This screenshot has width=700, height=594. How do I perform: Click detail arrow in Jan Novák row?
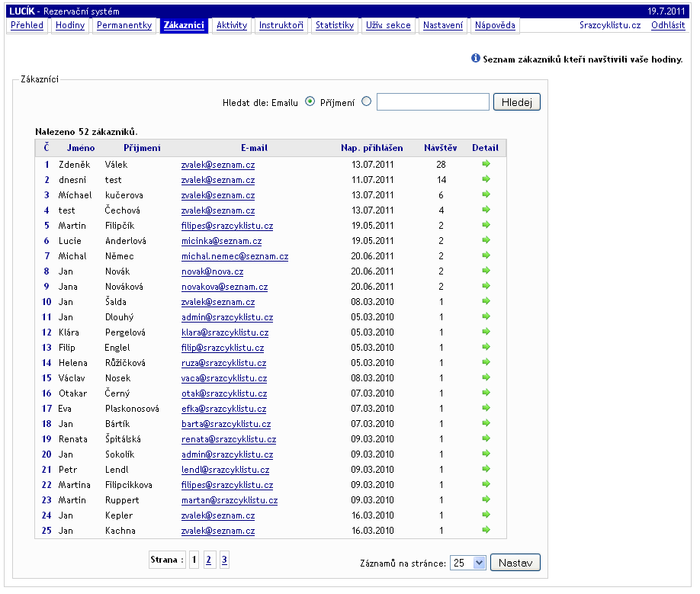pos(486,271)
